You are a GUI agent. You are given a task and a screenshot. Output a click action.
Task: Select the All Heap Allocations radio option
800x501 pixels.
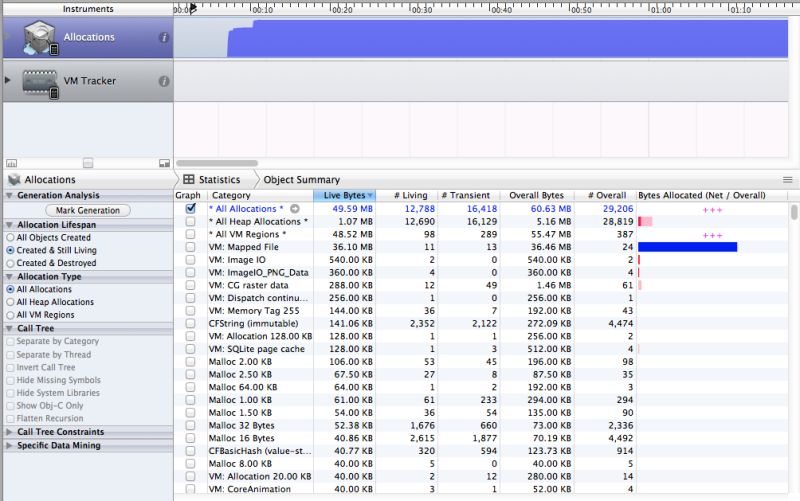click(x=10, y=302)
